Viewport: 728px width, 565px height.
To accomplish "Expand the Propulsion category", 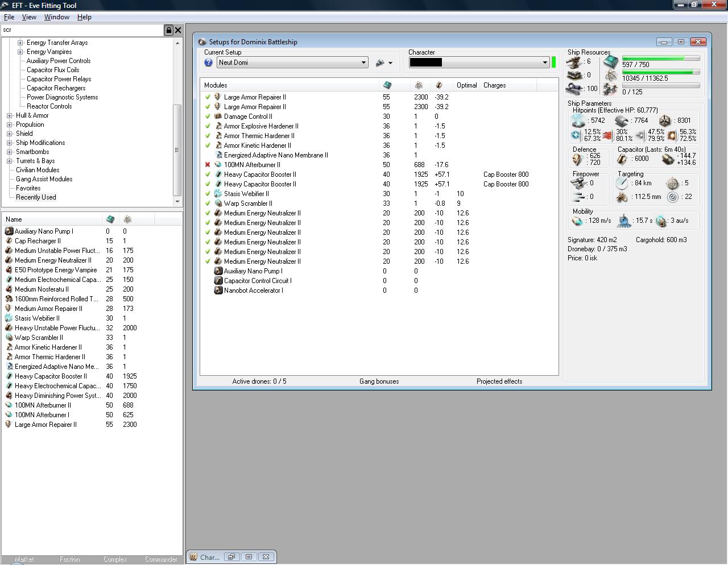I will point(10,124).
